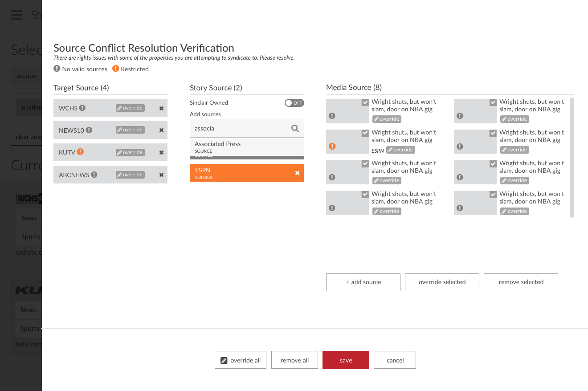Click the Media Source scrollbar

click(x=572, y=158)
